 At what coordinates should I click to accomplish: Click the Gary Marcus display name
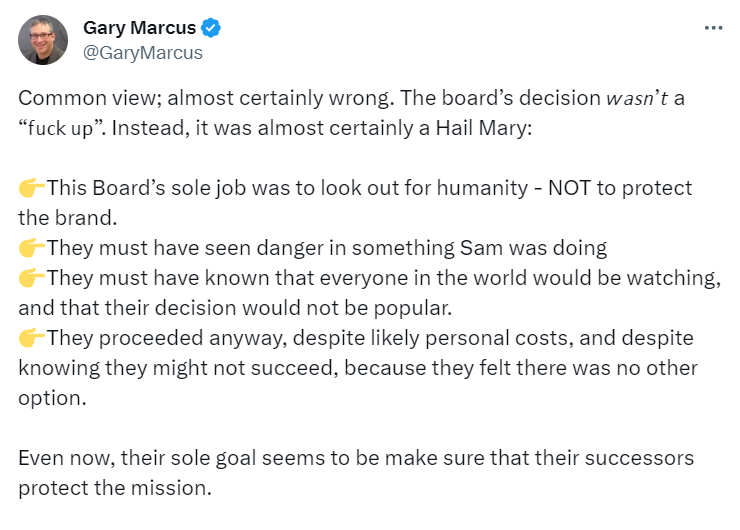pyautogui.click(x=140, y=28)
